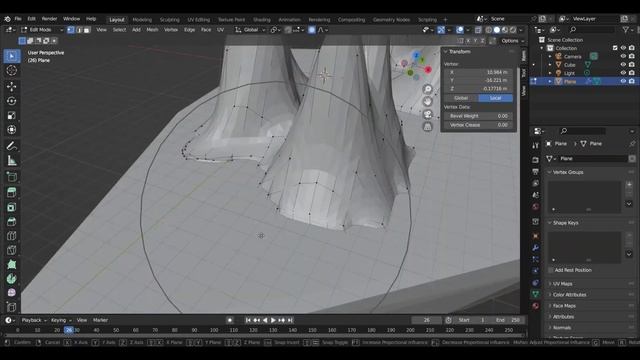
Task: Select the Bevel tool
Action: click(x=12, y=222)
